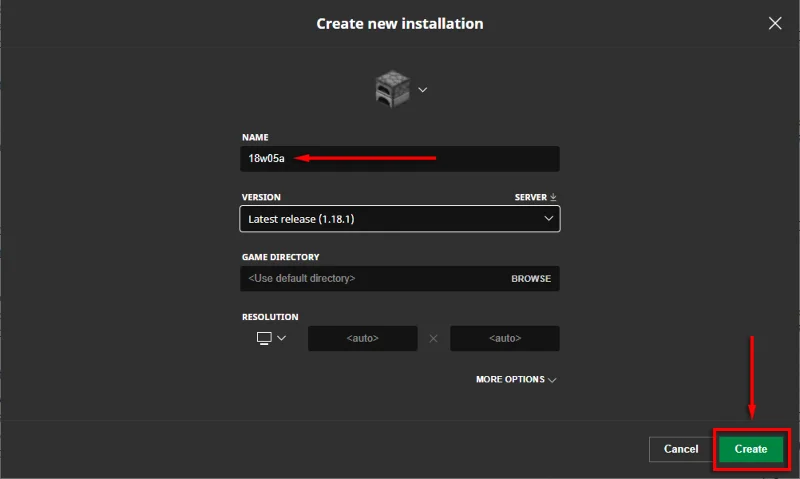Open the installation icon chooser chevron
This screenshot has height=479, width=800.
[x=422, y=90]
